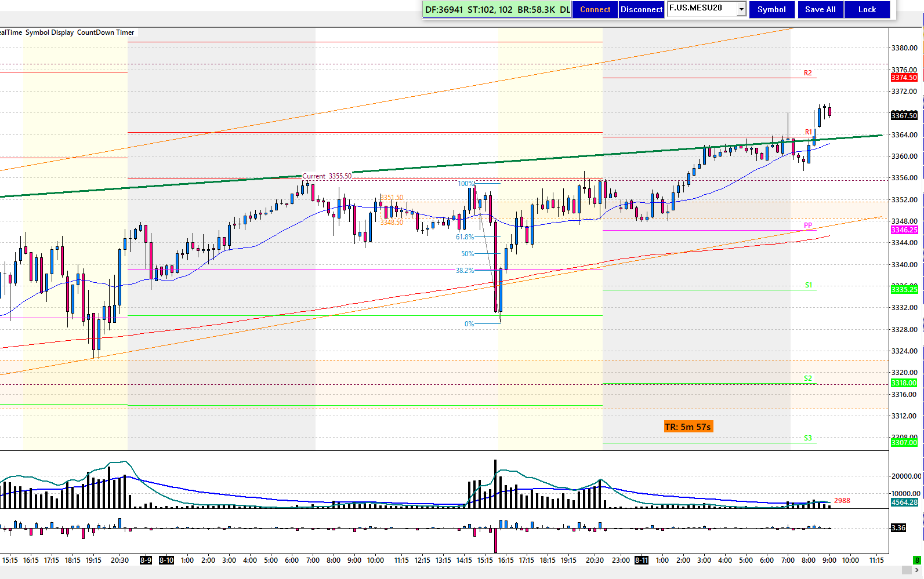Click inside the F.US.MESU20 symbol field
Image resolution: width=924 pixels, height=579 pixels.
pos(702,9)
